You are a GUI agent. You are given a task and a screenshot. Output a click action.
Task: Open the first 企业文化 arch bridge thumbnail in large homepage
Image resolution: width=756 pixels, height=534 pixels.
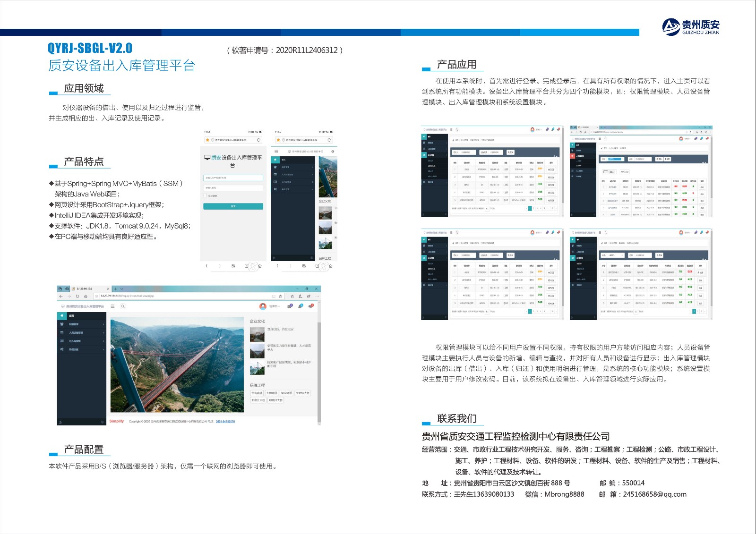(257, 334)
